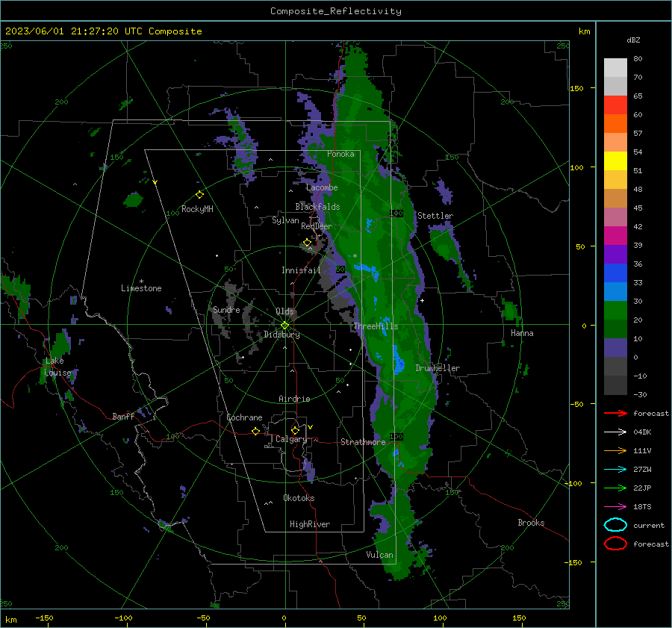Click the yellow diamond marker below Cochrane
The width and height of the screenshot is (672, 628).
(255, 431)
